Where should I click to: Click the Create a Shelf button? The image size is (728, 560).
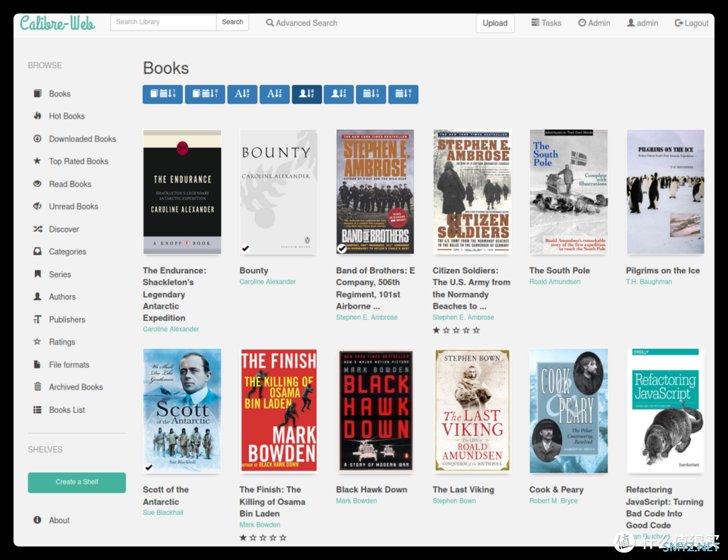[77, 482]
